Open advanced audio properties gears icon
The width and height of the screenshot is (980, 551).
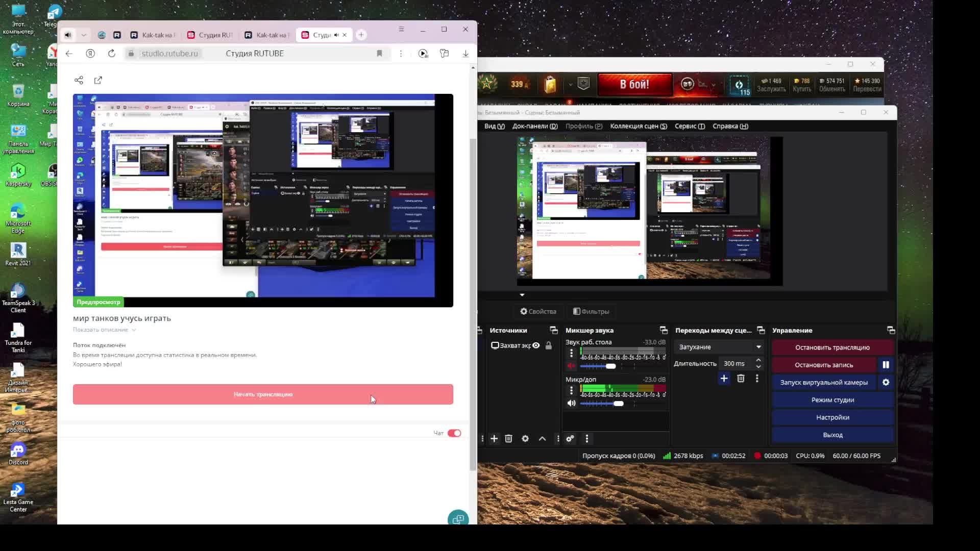pyautogui.click(x=570, y=439)
